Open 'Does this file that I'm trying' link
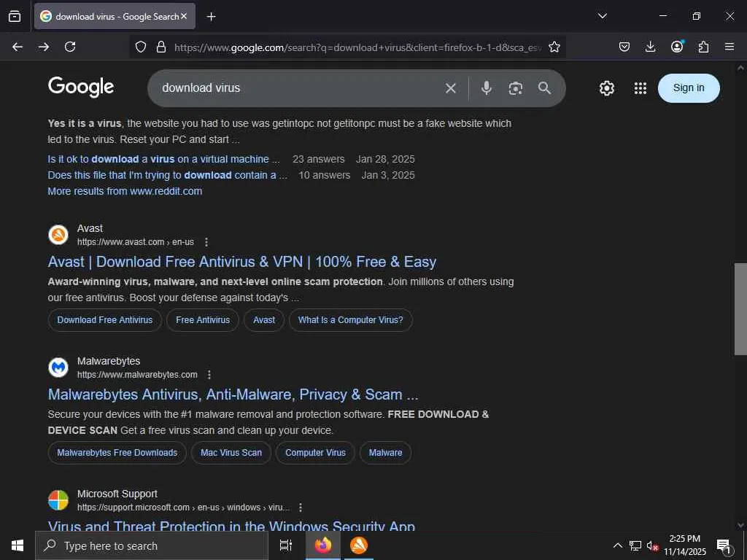 [168, 175]
